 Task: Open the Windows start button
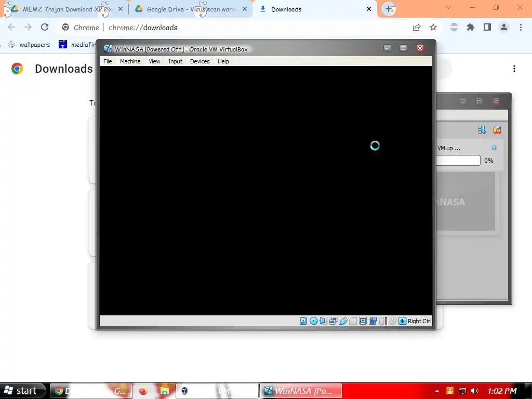pyautogui.click(x=22, y=391)
